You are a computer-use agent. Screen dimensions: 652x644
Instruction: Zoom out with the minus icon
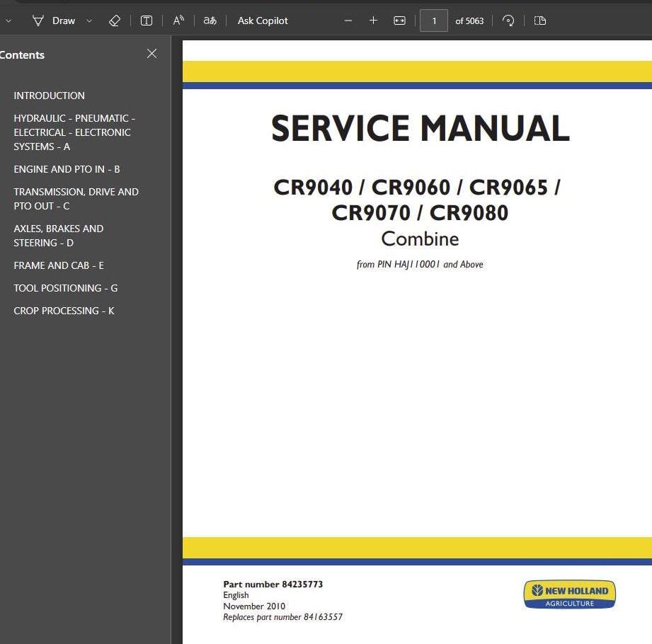click(348, 21)
